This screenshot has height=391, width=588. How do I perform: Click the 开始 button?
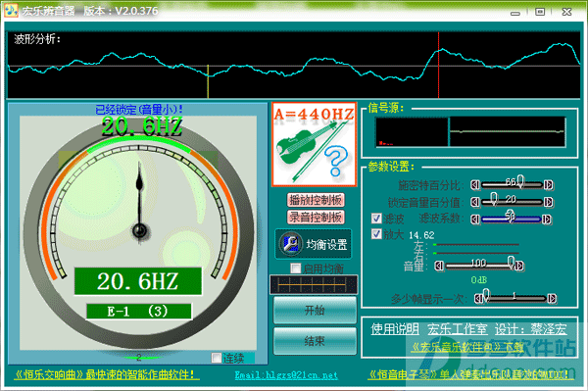315,311
